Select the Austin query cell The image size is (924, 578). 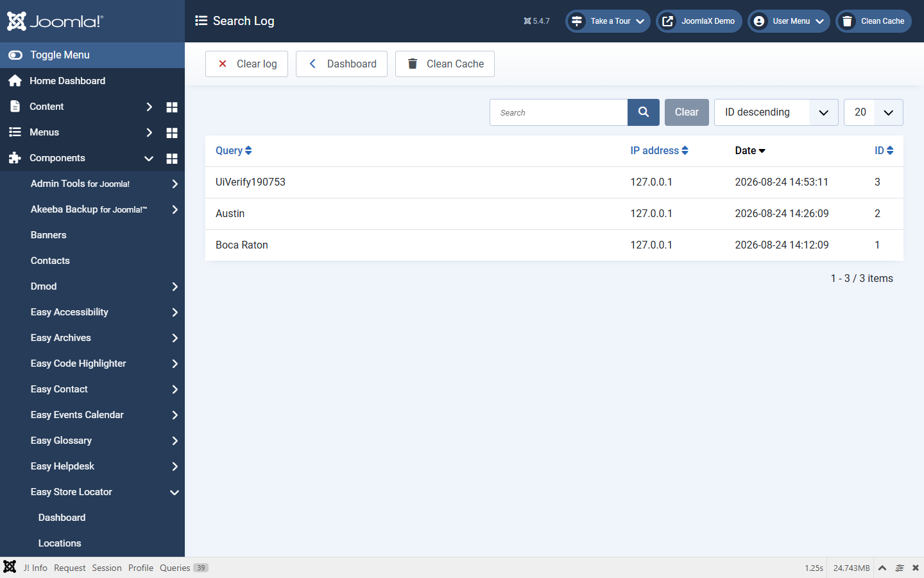coord(230,213)
